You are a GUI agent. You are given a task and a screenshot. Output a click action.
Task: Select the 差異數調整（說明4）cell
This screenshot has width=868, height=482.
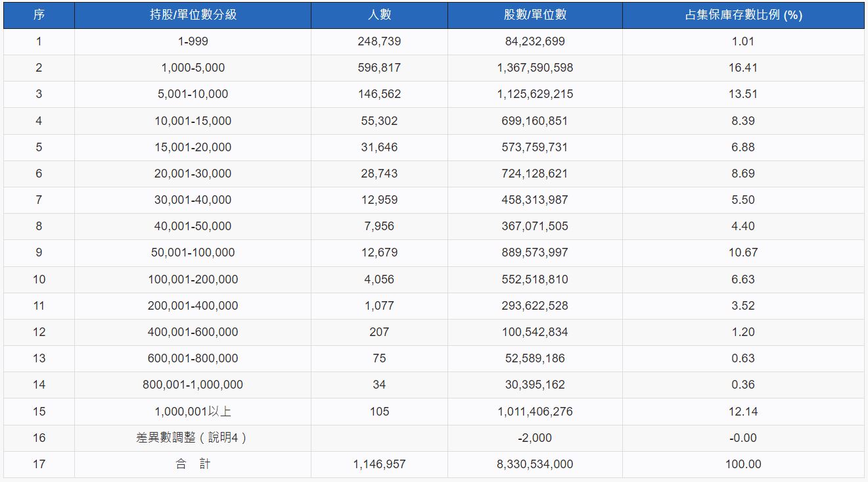point(193,438)
